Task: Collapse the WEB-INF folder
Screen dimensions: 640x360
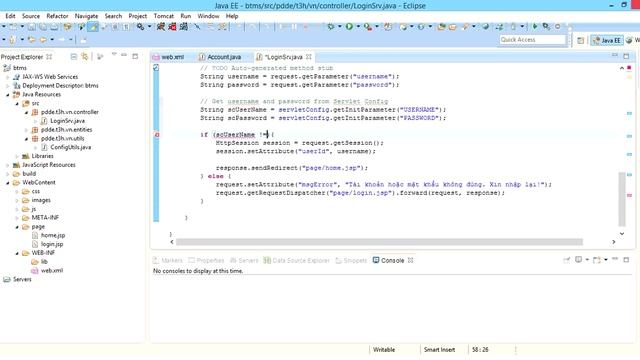Action: tap(17, 253)
